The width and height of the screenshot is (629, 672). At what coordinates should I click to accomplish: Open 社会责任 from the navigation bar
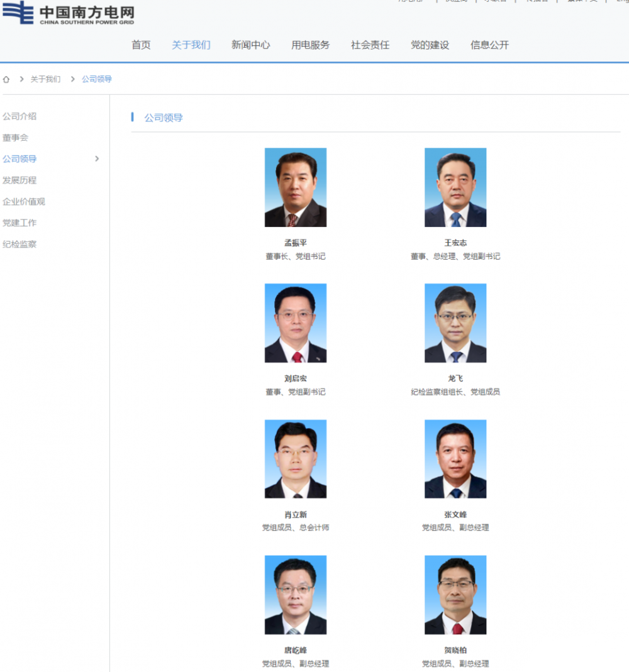pyautogui.click(x=370, y=45)
